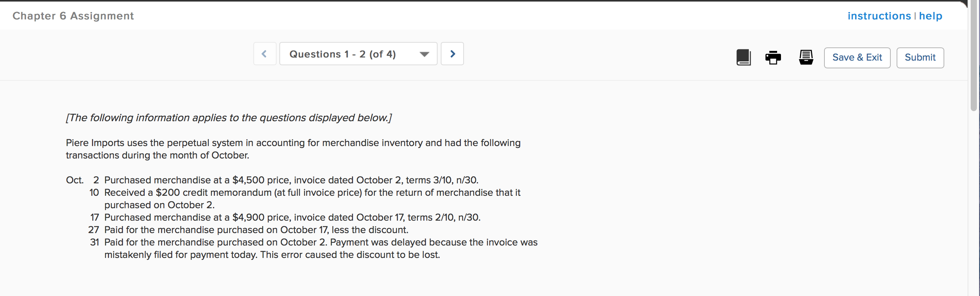Screen dimensions: 980x296
Task: Open the 'instructions' link
Action: (x=880, y=16)
